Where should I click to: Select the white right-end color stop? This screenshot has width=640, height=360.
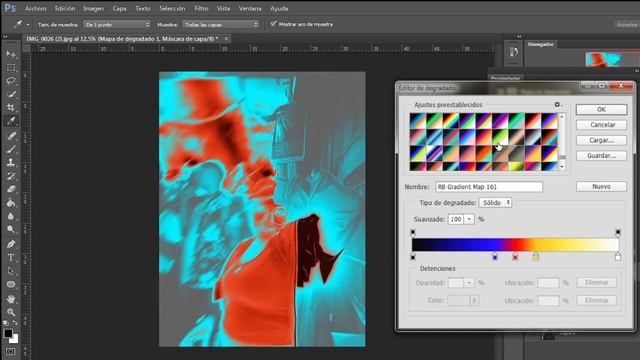pyautogui.click(x=618, y=257)
